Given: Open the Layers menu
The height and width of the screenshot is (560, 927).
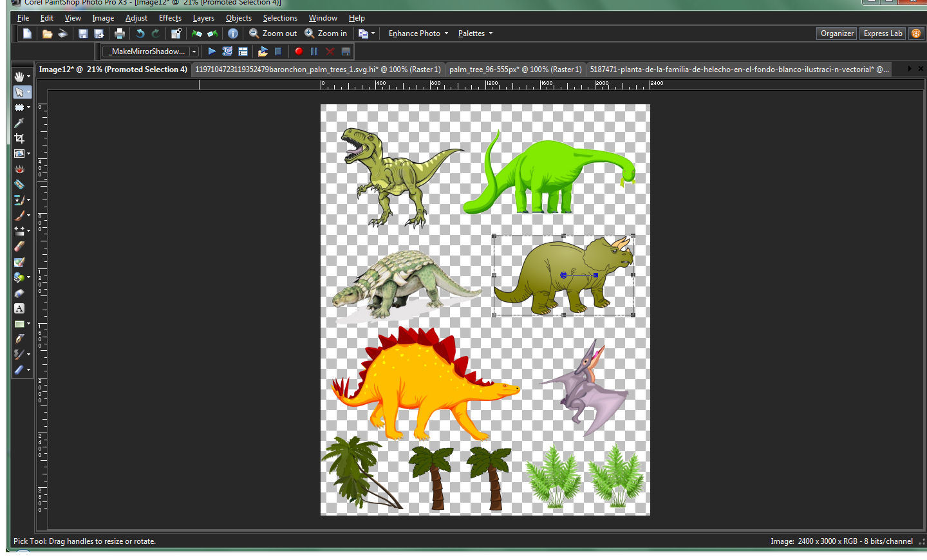Looking at the screenshot, I should point(203,18).
